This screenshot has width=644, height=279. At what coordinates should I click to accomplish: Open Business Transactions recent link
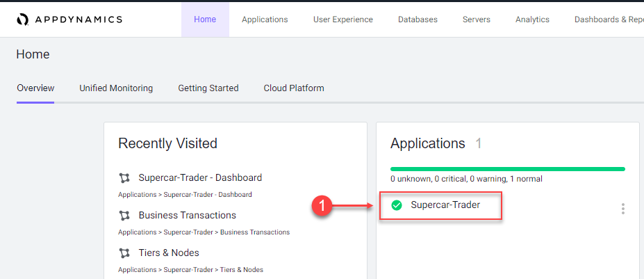tap(188, 215)
